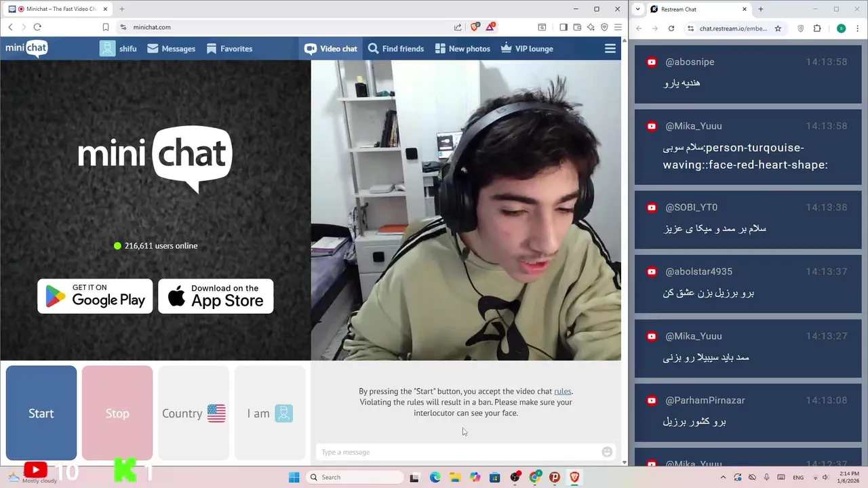This screenshot has width=868, height=488.
Task: Open the green profile avatar in Restream window
Action: click(841, 28)
